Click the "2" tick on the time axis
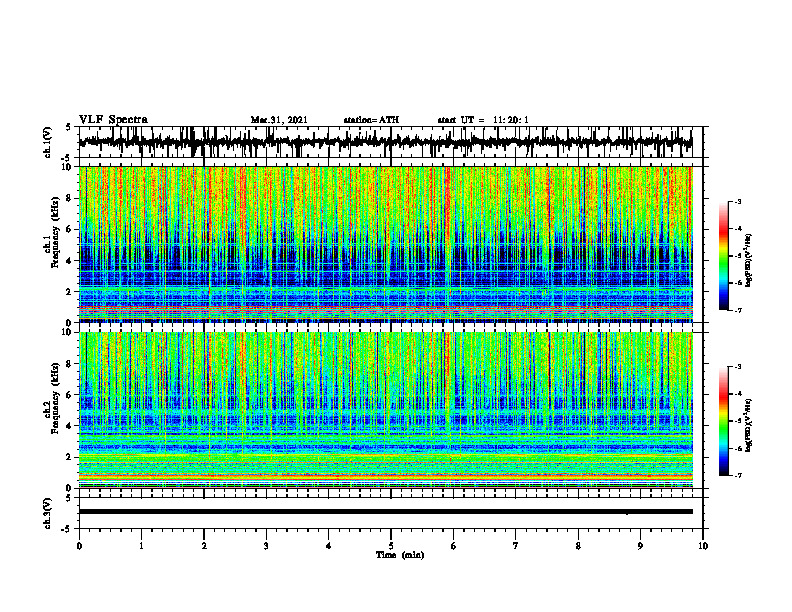 coord(204,546)
